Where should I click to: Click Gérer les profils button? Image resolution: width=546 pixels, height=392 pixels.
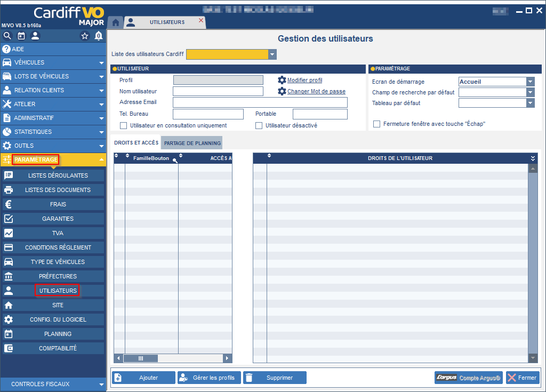209,378
